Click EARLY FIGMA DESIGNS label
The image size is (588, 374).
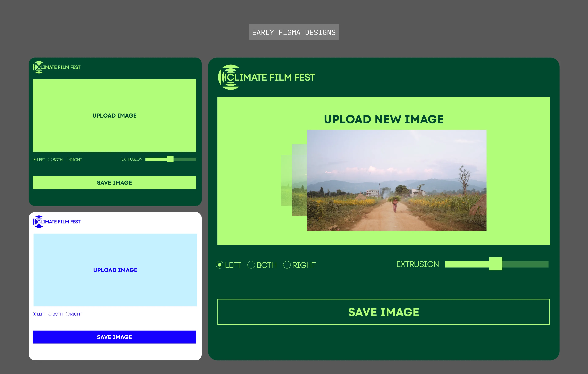pos(294,32)
